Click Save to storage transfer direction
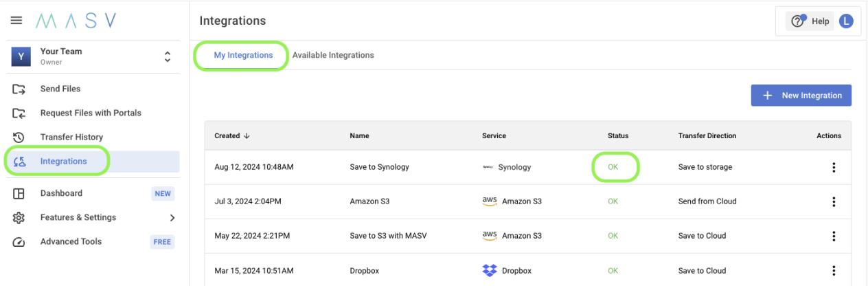868x286 pixels. (x=705, y=167)
